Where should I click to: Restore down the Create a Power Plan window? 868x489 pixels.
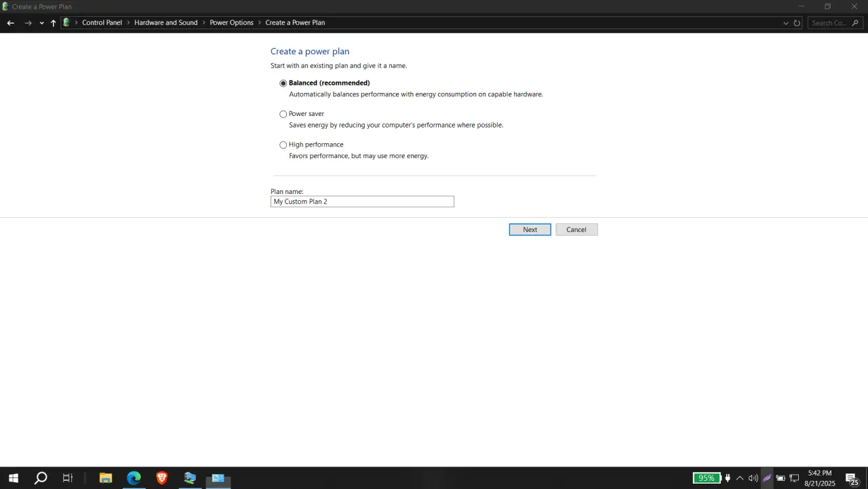[827, 6]
